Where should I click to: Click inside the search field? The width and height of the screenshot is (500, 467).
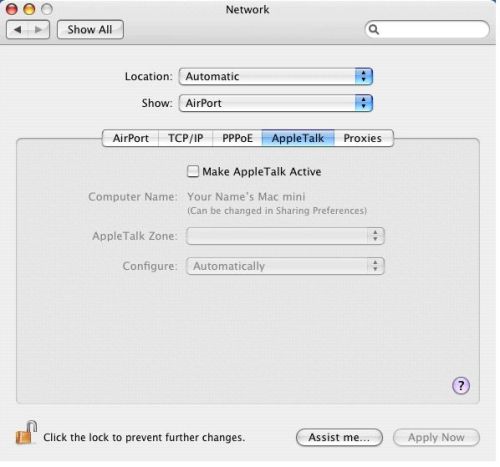pyautogui.click(x=427, y=30)
